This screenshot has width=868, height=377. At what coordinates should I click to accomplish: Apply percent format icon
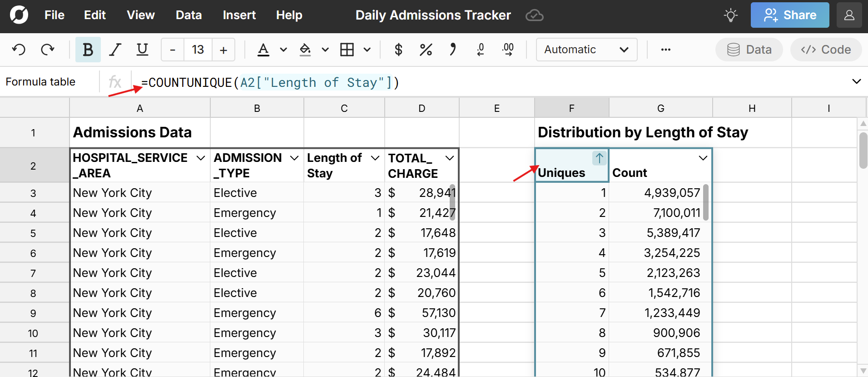click(426, 50)
